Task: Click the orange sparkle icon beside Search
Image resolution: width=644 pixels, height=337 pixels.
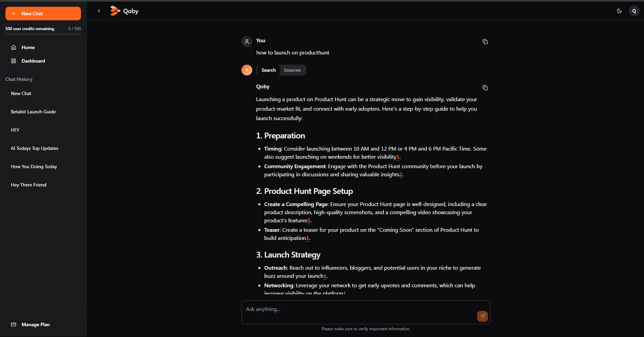Action: pyautogui.click(x=247, y=70)
